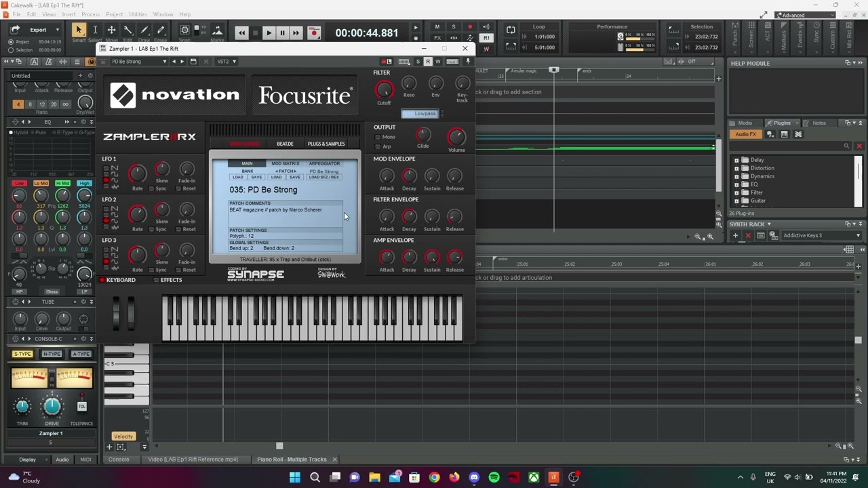868x488 pixels.
Task: Click the LOAD SFZ / REX button
Action: 324,178
